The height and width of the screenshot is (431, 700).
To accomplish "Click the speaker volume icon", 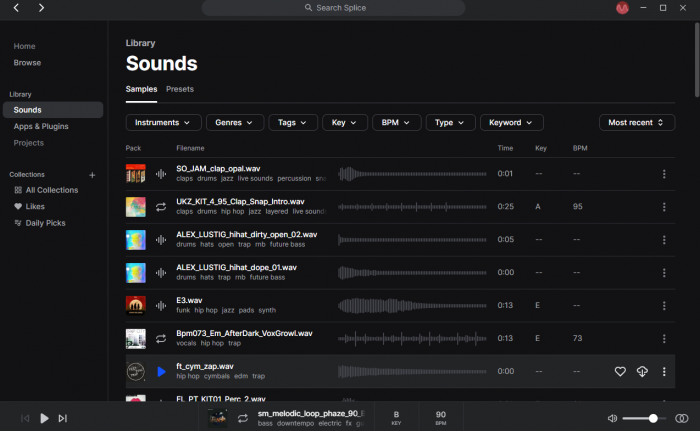I will [x=612, y=418].
